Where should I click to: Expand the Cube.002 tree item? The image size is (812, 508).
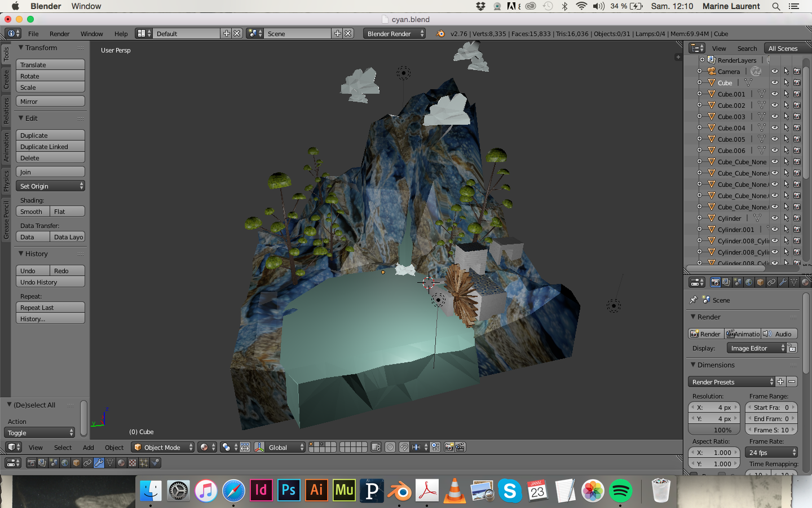(x=700, y=106)
